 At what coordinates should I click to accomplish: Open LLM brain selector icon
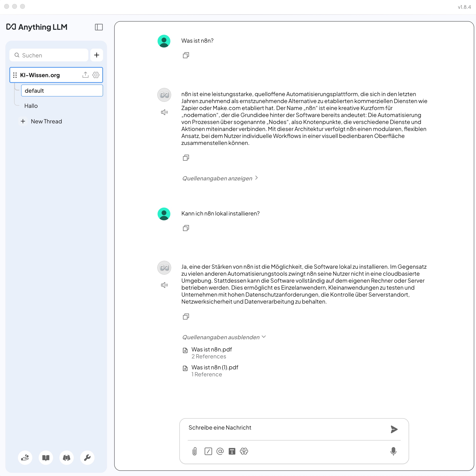244,451
